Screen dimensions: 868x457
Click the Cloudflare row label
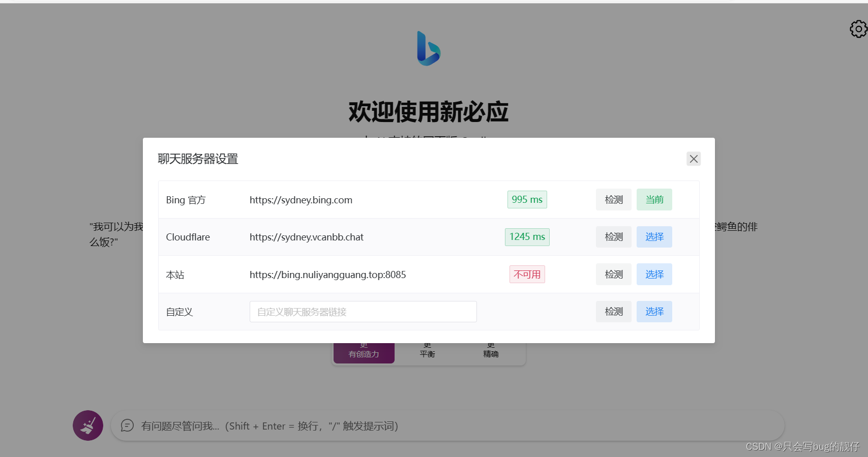(188, 237)
